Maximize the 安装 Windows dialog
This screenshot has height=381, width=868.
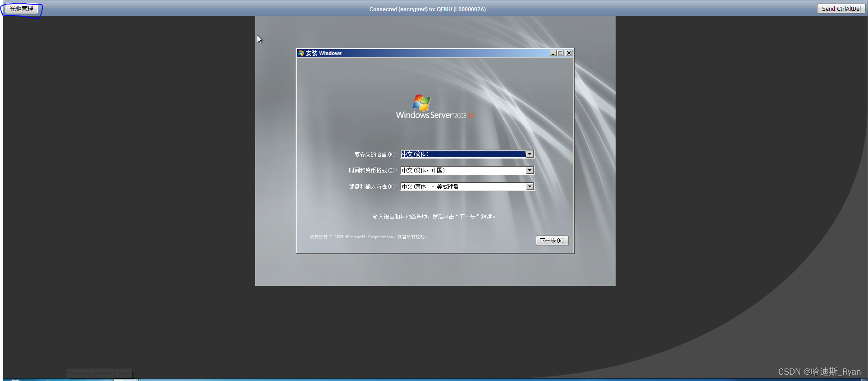tap(561, 53)
